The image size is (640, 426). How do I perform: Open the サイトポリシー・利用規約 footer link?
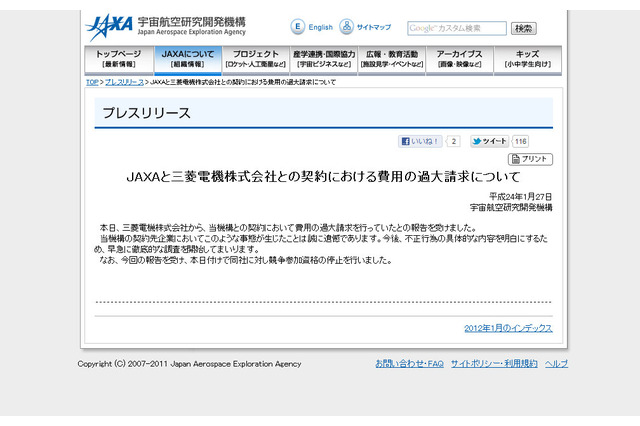(x=494, y=364)
